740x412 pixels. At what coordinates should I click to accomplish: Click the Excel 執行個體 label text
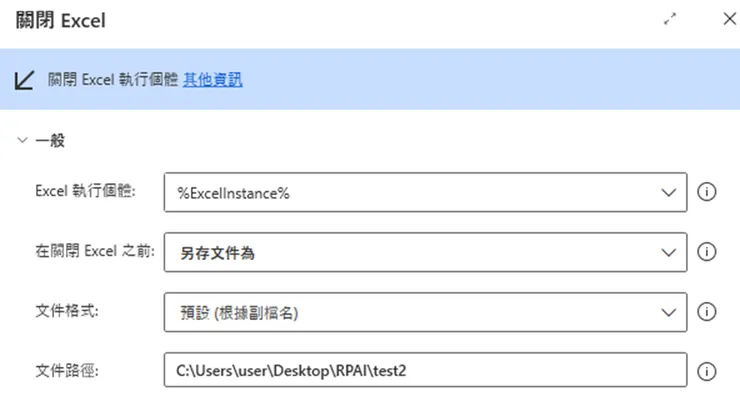tap(85, 191)
